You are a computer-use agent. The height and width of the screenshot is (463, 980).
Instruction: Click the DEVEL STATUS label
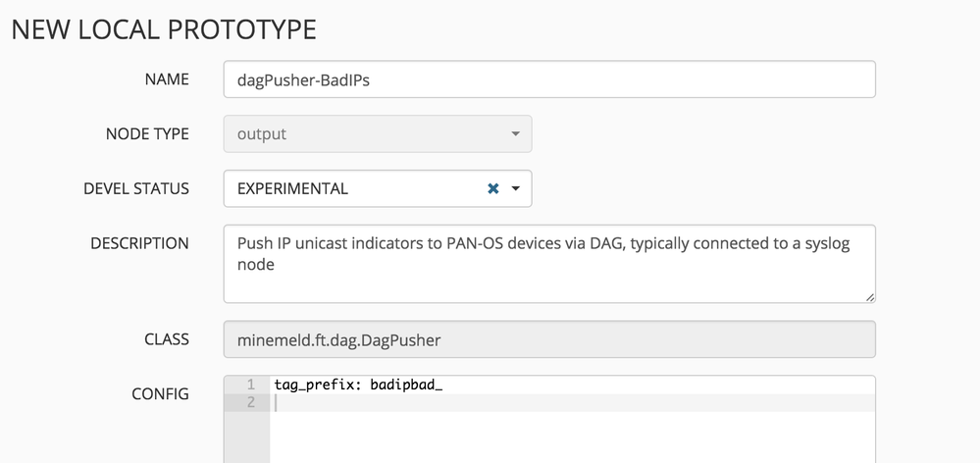tap(136, 188)
